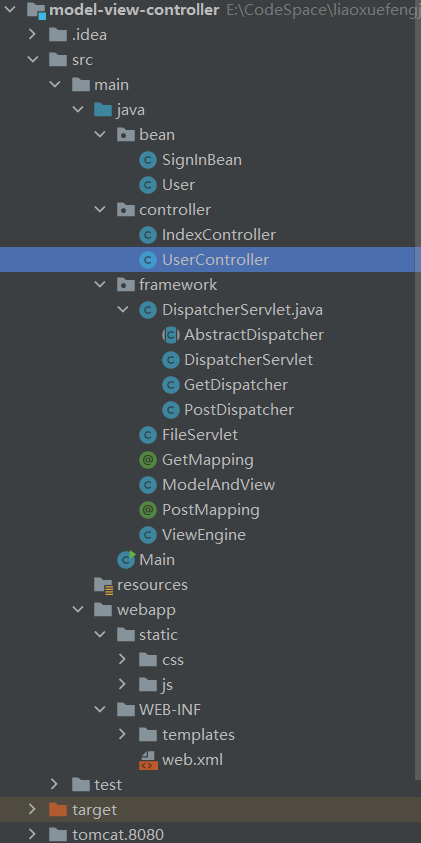Screen dimensions: 421x843
Task: Open the FileServlet class
Action: 200,435
